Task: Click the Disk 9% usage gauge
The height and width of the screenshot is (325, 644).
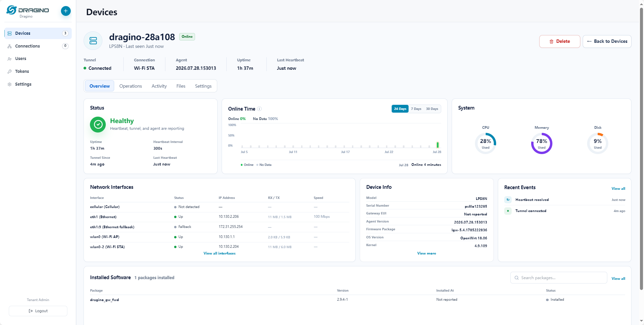Action: [x=598, y=143]
